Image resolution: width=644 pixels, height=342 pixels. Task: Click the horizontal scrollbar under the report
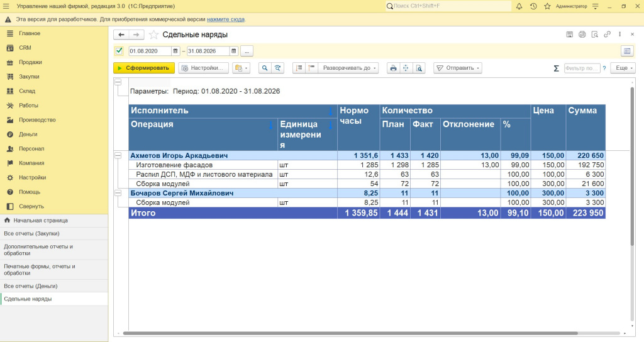tap(350, 333)
